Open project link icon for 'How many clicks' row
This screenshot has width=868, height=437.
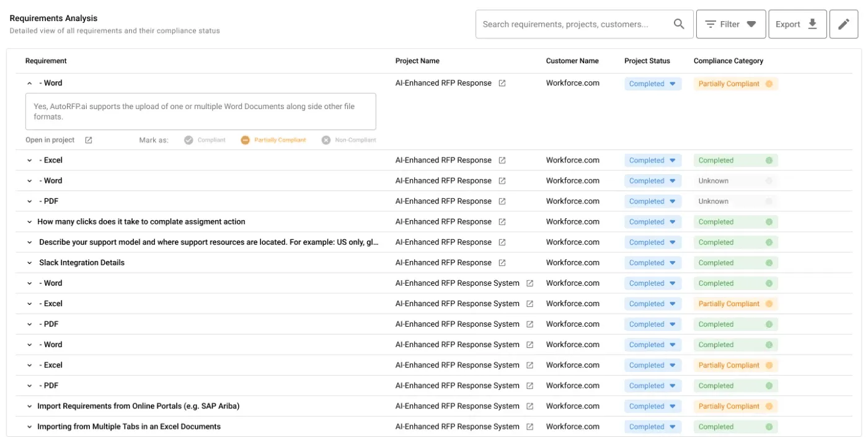[x=502, y=222]
